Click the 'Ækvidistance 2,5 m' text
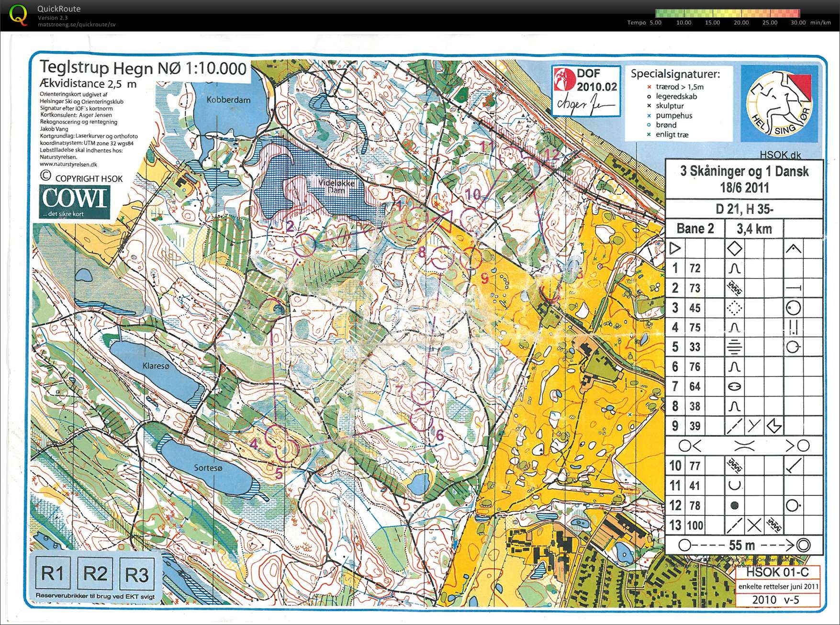This screenshot has height=625, width=840. [x=88, y=84]
